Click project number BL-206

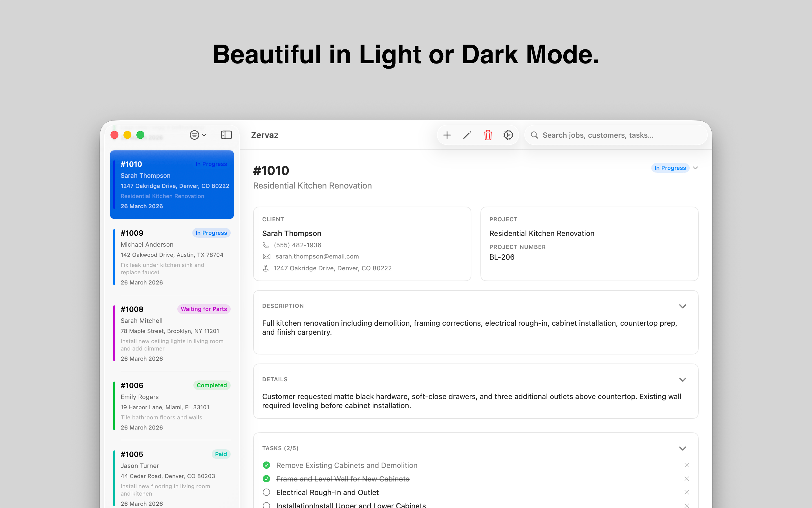point(502,257)
